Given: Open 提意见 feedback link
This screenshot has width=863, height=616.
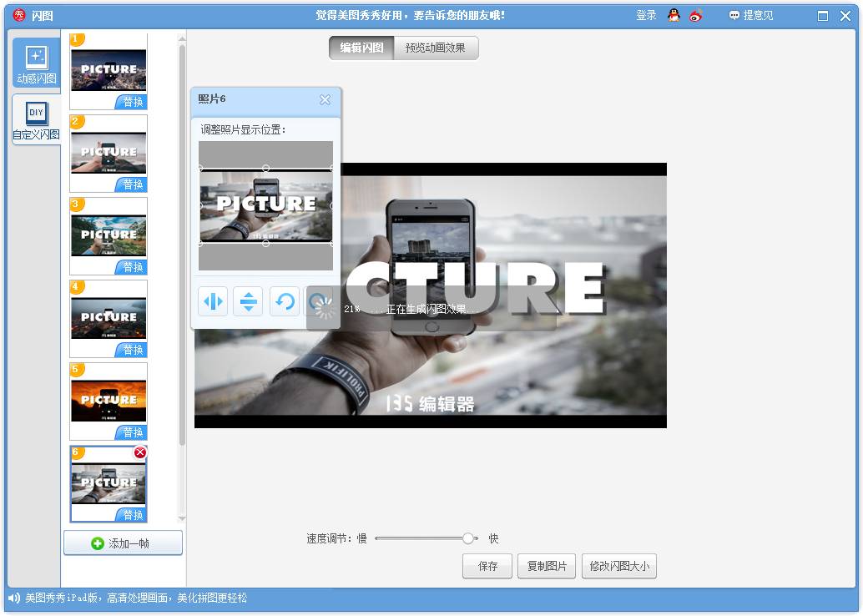Looking at the screenshot, I should pyautogui.click(x=751, y=15).
